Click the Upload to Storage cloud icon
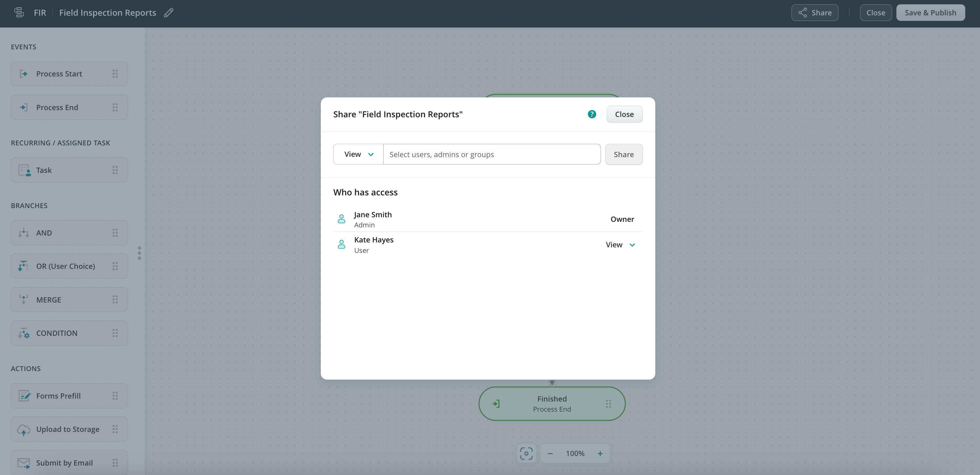The height and width of the screenshot is (475, 980). click(x=24, y=429)
